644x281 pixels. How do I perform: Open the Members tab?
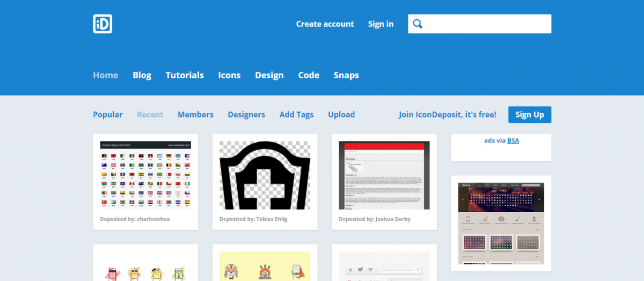[x=195, y=114]
